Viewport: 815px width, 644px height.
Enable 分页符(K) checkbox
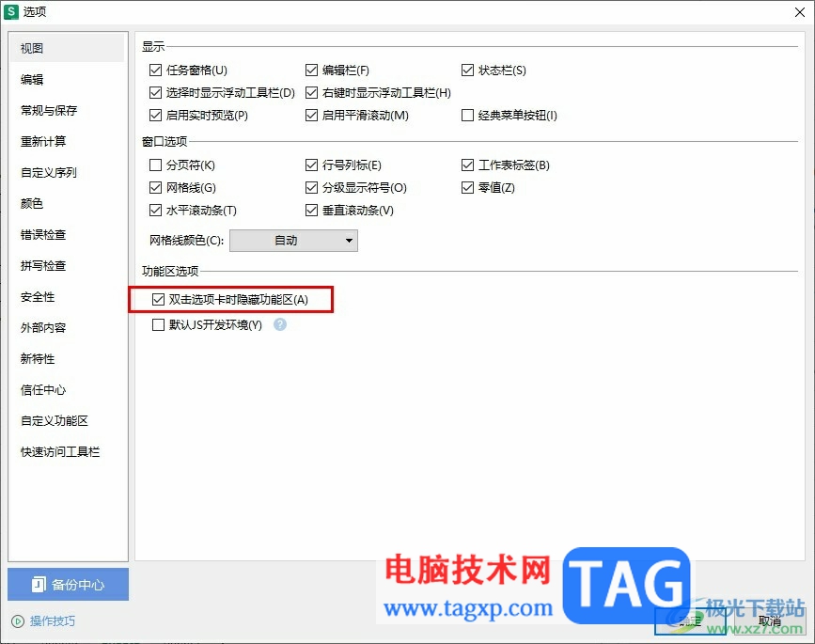[155, 165]
